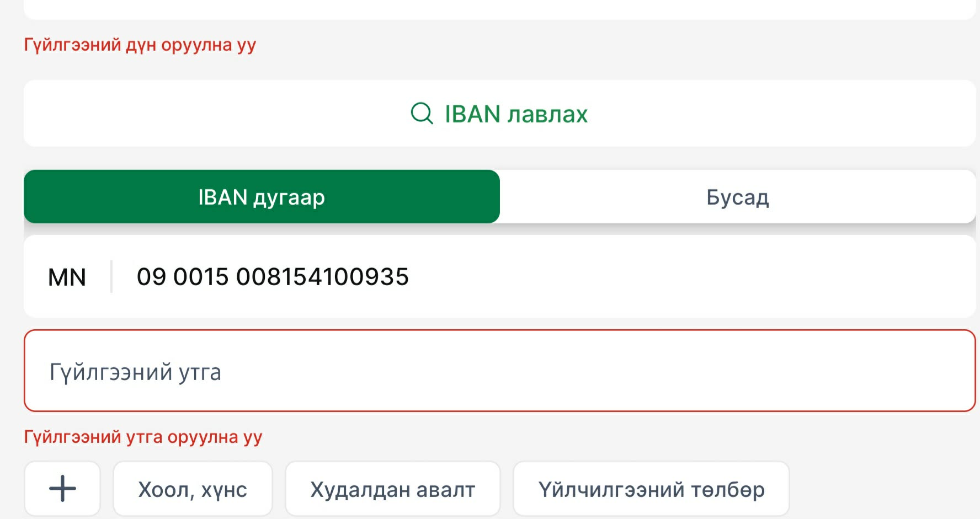Click empty space right of the IBAN number
This screenshot has height=519, width=980.
[690, 277]
